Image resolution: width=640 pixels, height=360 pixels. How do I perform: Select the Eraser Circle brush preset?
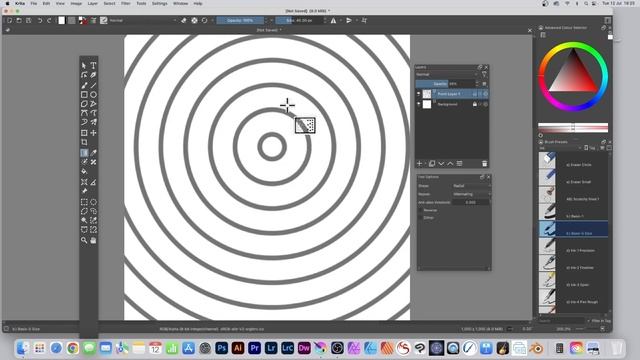coord(573,160)
